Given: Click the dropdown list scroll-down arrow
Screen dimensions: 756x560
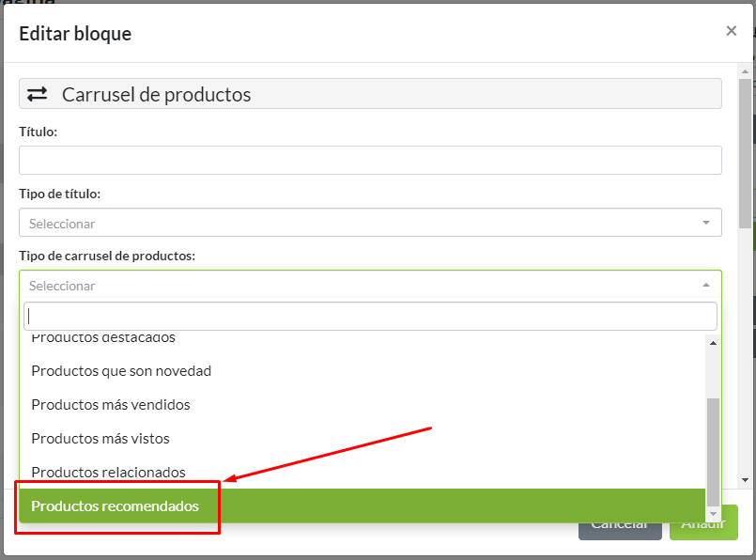Looking at the screenshot, I should [713, 514].
